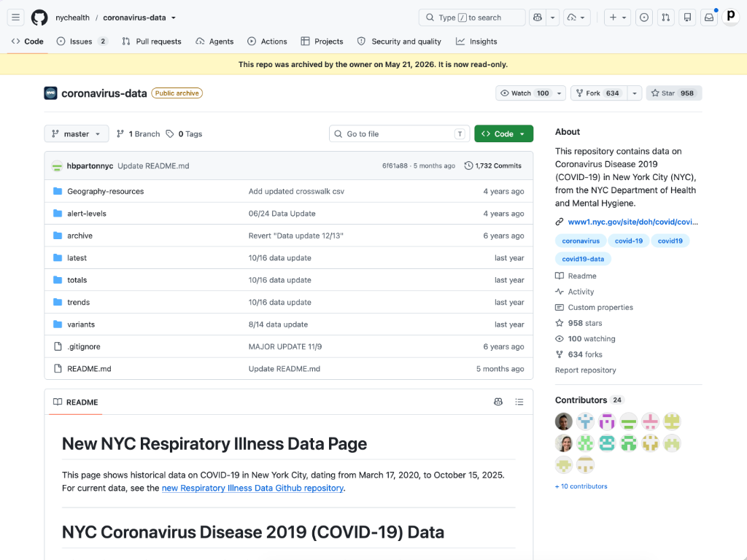Viewport: 747px width, 560px height.
Task: Open the alert-levels folder
Action: point(87,214)
